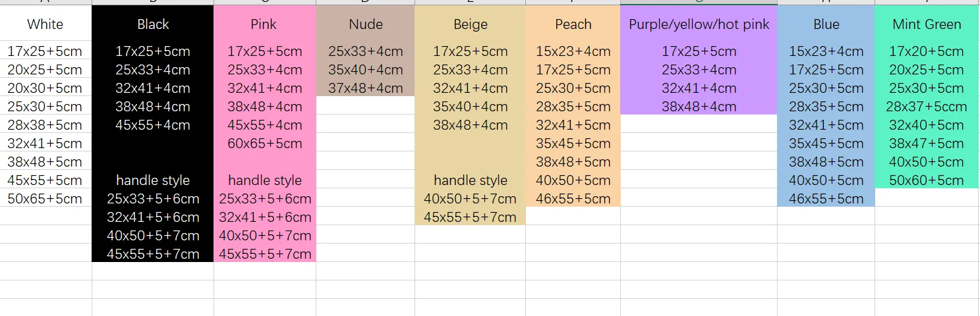The image size is (980, 316).
Task: Click 38x48+4cm in the purple column
Action: point(699,107)
